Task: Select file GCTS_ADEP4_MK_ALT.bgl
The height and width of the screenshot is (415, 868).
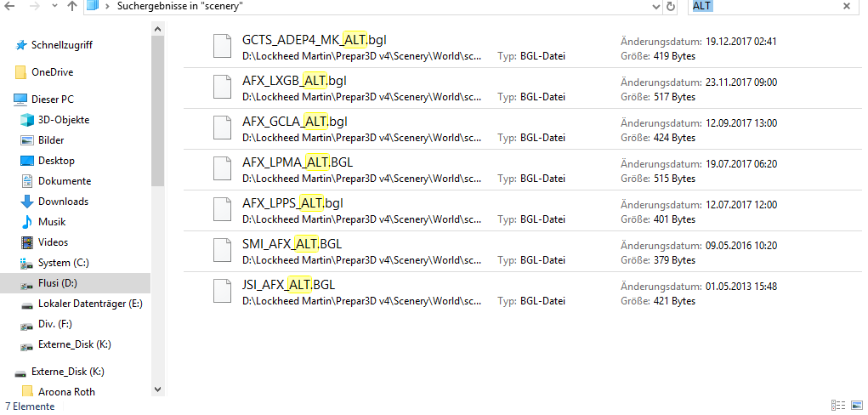Action: tap(305, 40)
